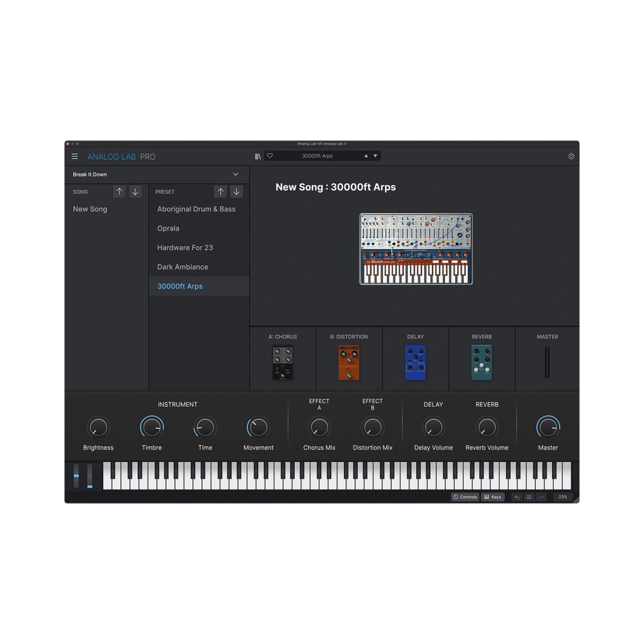644x644 pixels.
Task: Select the Dark Ambiance preset
Action: pyautogui.click(x=182, y=267)
